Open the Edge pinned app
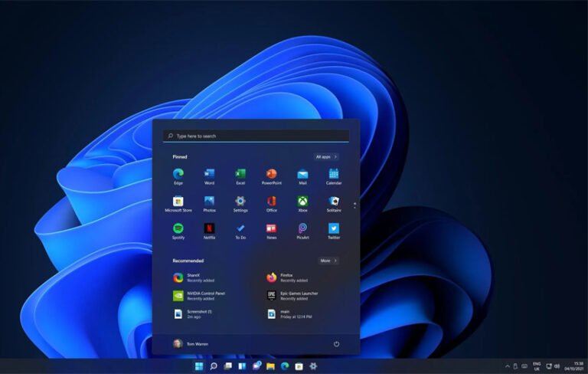 coord(178,174)
